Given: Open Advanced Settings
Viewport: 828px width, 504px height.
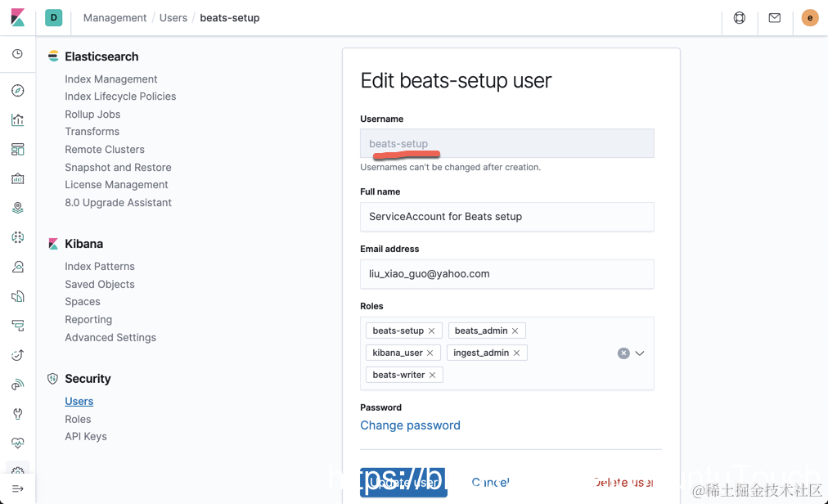Looking at the screenshot, I should (110, 337).
